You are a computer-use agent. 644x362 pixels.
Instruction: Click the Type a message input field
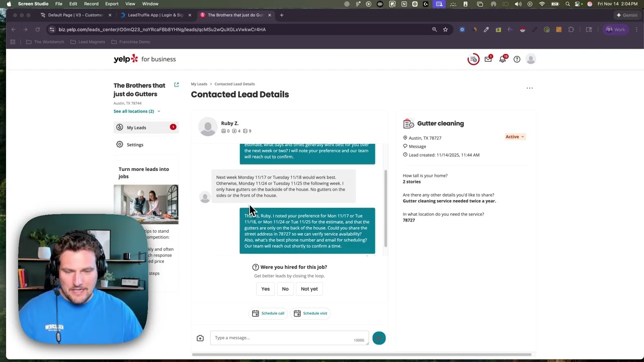tap(289, 338)
